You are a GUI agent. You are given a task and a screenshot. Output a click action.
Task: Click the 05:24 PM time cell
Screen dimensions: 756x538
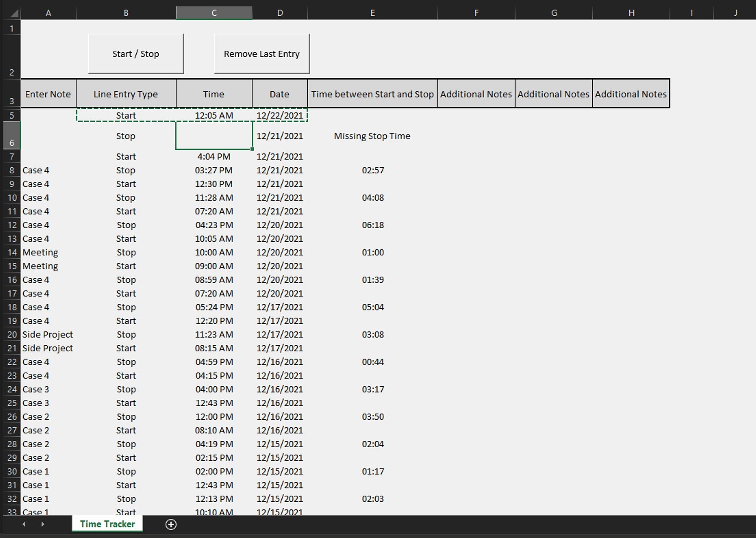(214, 307)
